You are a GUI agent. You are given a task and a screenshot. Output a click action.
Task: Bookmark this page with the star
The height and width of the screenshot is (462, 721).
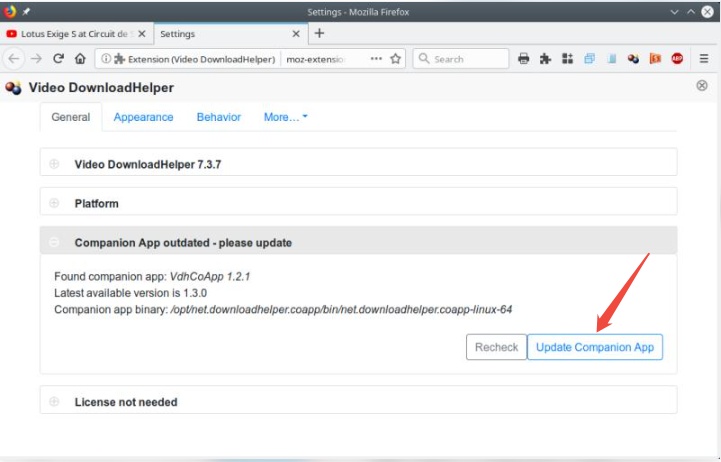[395, 59]
